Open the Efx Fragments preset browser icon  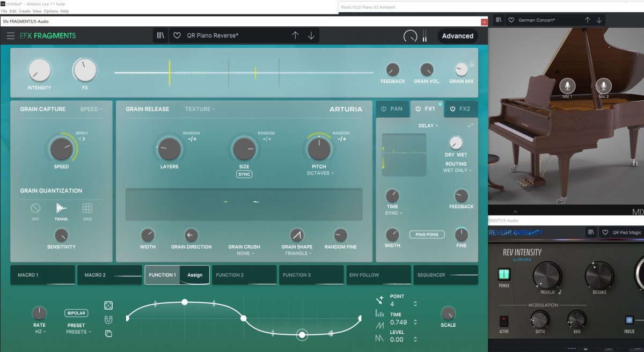coord(161,36)
